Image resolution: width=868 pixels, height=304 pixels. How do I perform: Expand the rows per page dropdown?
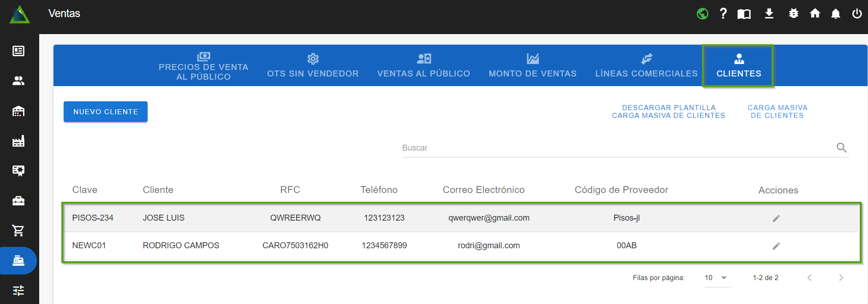717,278
